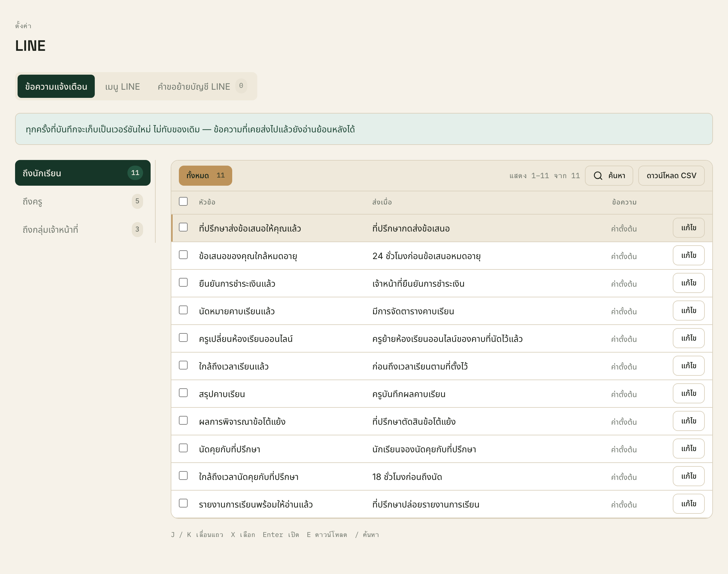Click the trigger text ครูบันทึกผลคาบเรียน
This screenshot has width=728, height=574.
coord(409,394)
